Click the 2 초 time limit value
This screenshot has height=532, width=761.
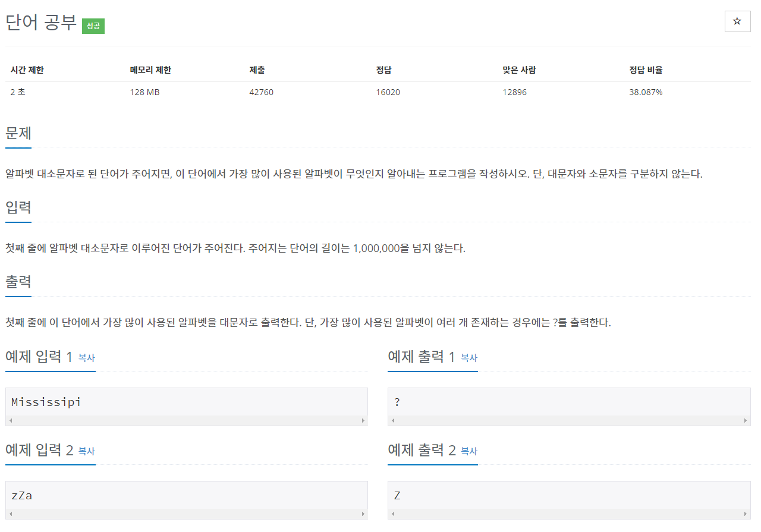click(x=18, y=92)
